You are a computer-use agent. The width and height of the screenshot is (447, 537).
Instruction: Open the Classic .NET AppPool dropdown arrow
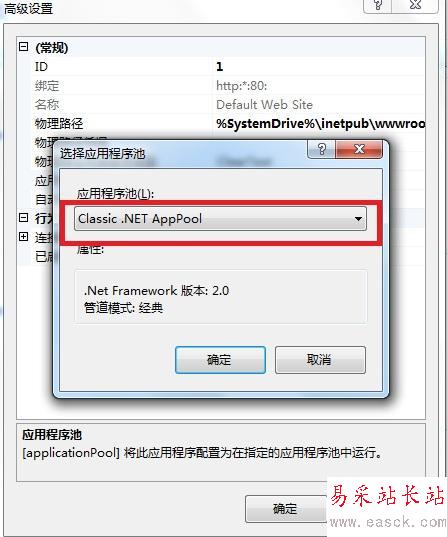click(358, 218)
